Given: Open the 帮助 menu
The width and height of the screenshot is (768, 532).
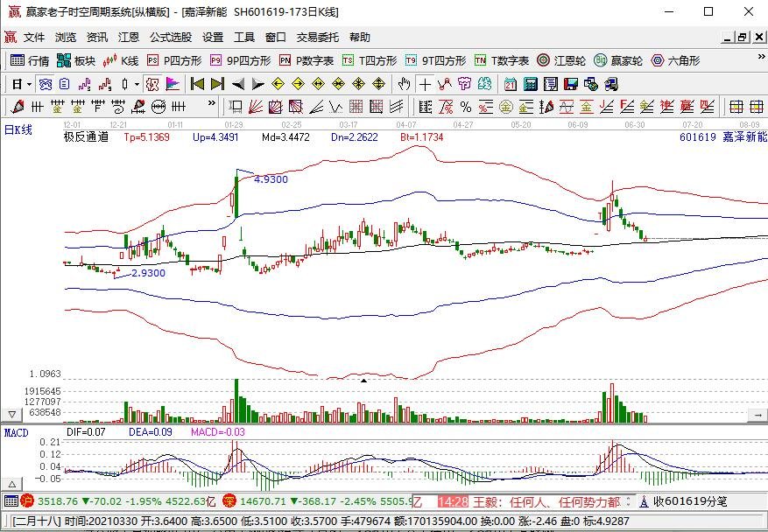Looking at the screenshot, I should pyautogui.click(x=360, y=38).
